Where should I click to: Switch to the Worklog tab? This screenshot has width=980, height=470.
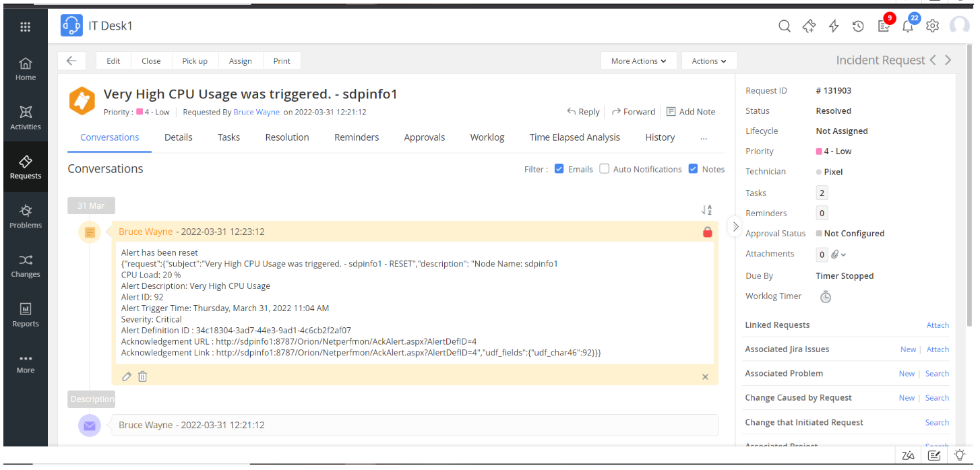487,137
